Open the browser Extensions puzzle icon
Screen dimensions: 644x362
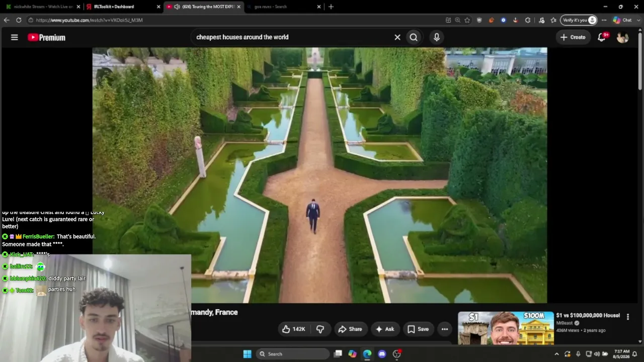tap(527, 20)
